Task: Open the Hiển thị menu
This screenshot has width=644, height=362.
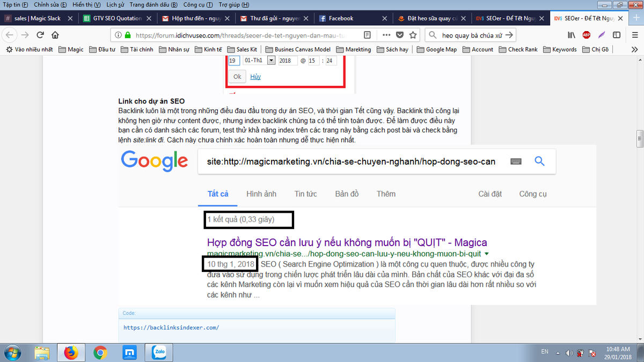Action: [86, 4]
